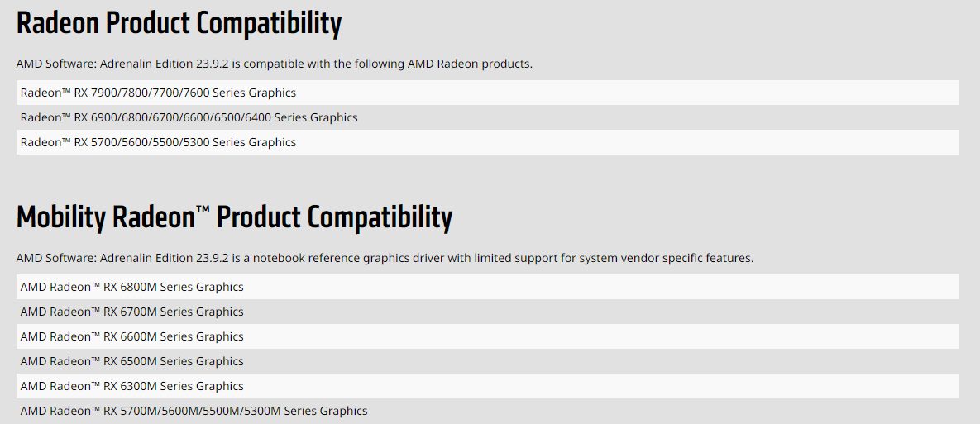Click the sentence about compatible AMD Radeon products
Viewport: 980px width, 424px height.
click(274, 64)
